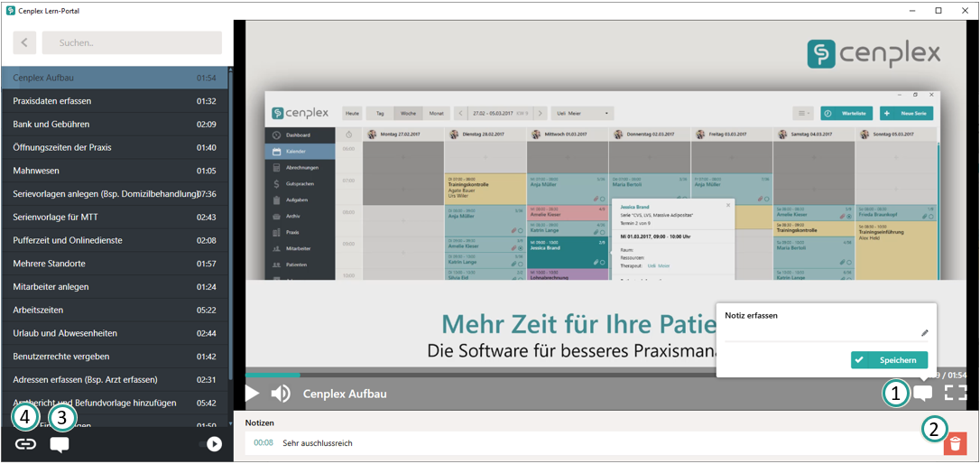Play the Cenplex Aufbau video

252,394
